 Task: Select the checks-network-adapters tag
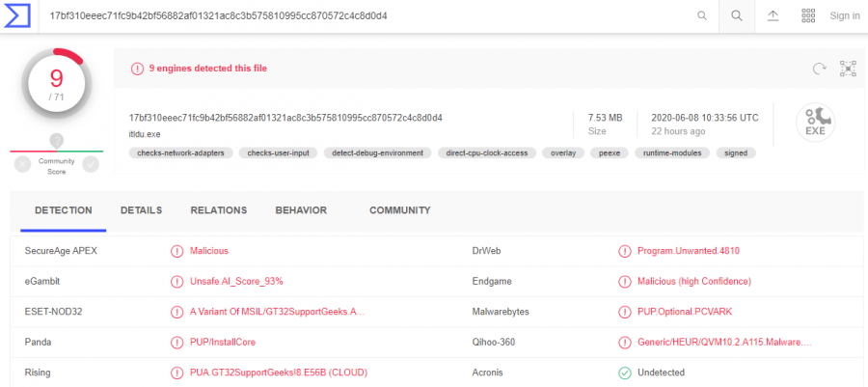click(x=181, y=152)
